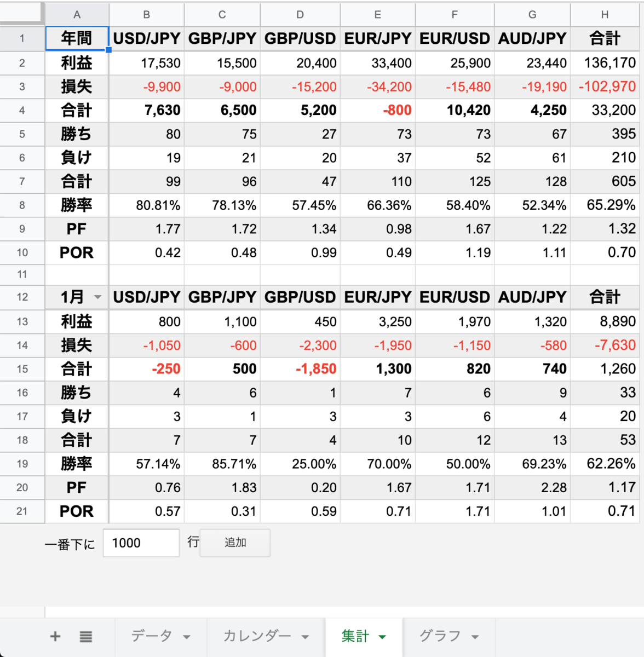Screen dimensions: 644x657
Task: Click the win rate cell 80.81%
Action: point(147,205)
